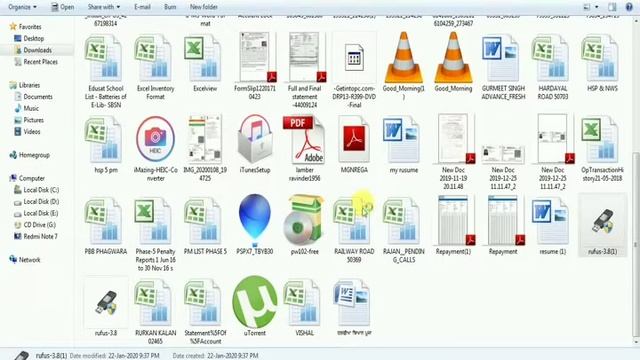Select RAILWAY ROAD 50369 Excel file
Screen dimensions: 640x360
pyautogui.click(x=354, y=230)
